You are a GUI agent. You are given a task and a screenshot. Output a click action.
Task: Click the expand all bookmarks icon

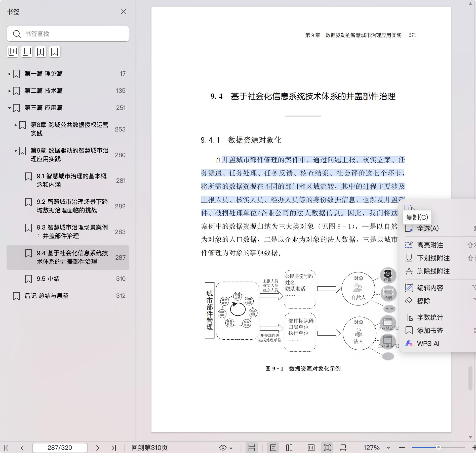[x=13, y=52]
